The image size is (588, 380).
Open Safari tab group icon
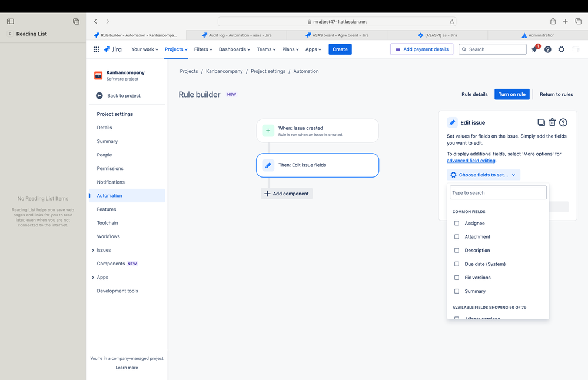coord(76,21)
